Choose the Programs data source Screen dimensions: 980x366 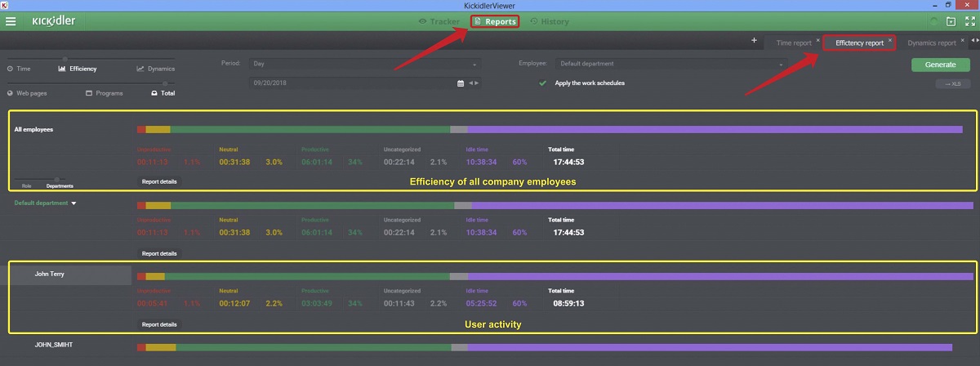tap(105, 93)
